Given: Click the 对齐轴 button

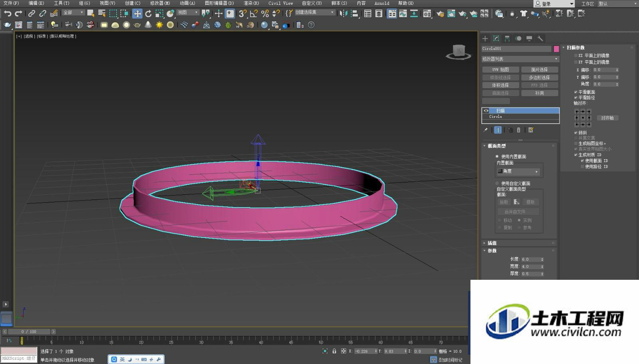Looking at the screenshot, I should point(607,118).
